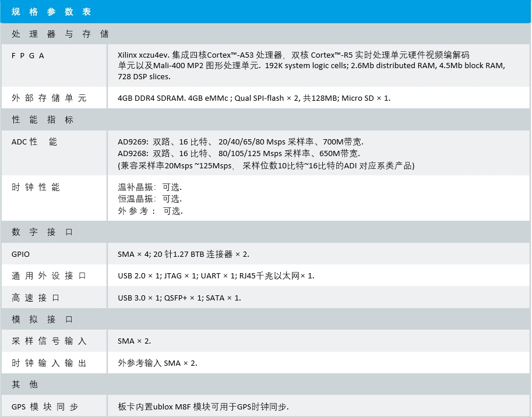Screen dimensions: 532x417
Task: Select the 数字接口 section header
Action: coord(43,232)
